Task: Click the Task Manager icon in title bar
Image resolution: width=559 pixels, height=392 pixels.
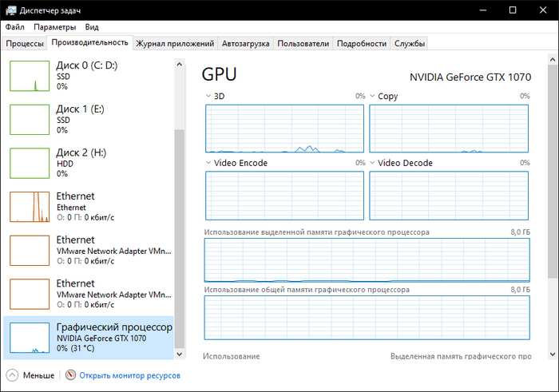Action: point(10,10)
